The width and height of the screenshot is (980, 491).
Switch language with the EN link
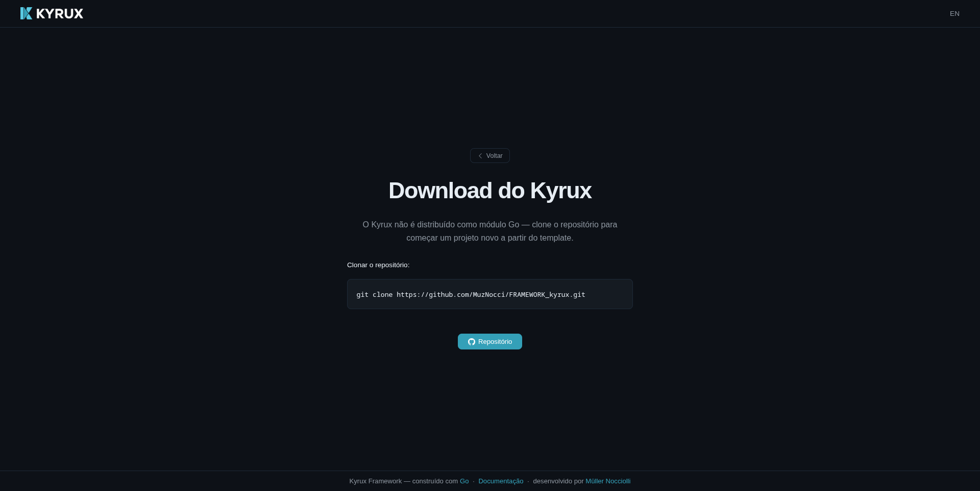[x=954, y=14]
